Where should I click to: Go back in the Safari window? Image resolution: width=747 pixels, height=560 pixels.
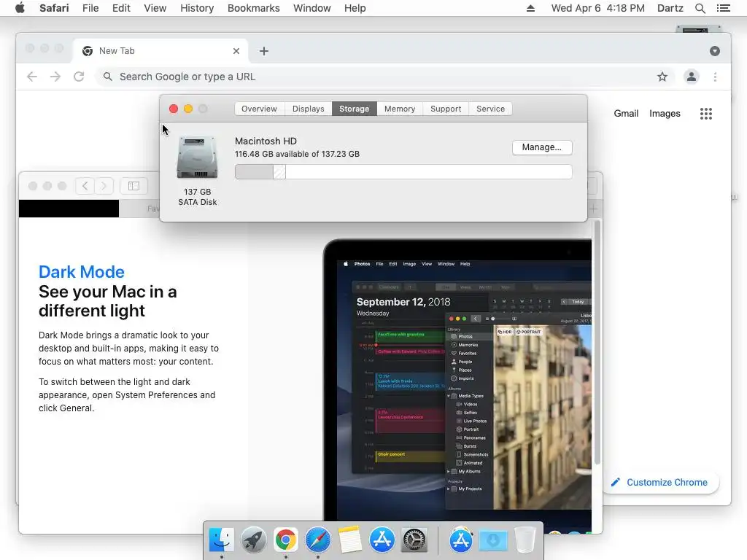tap(85, 186)
